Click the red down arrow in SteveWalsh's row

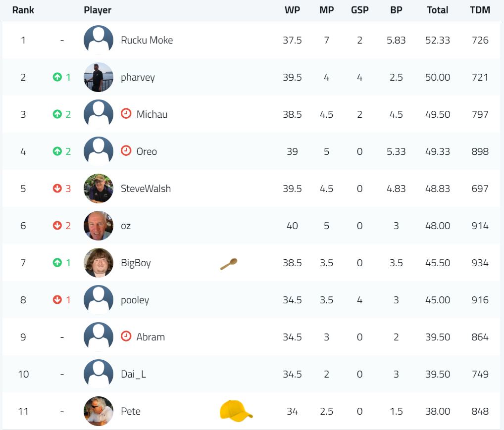click(57, 189)
